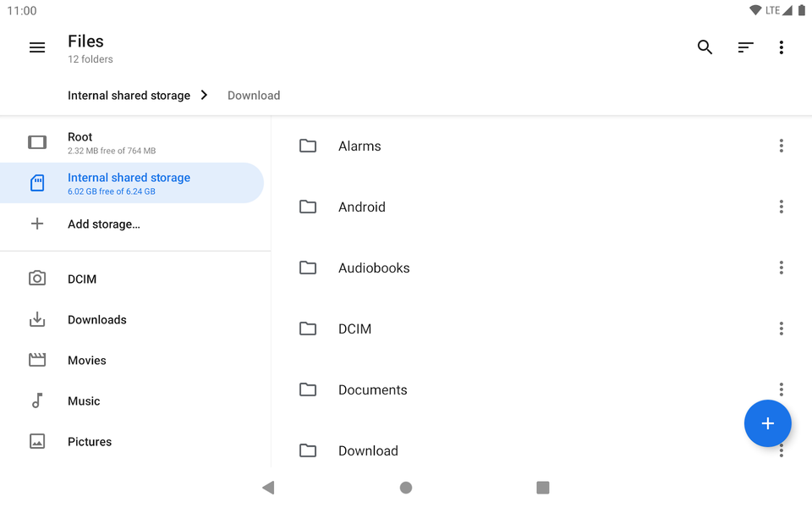Select the DCIM camera icon in the sidebar
Image resolution: width=812 pixels, height=508 pixels.
click(x=37, y=279)
